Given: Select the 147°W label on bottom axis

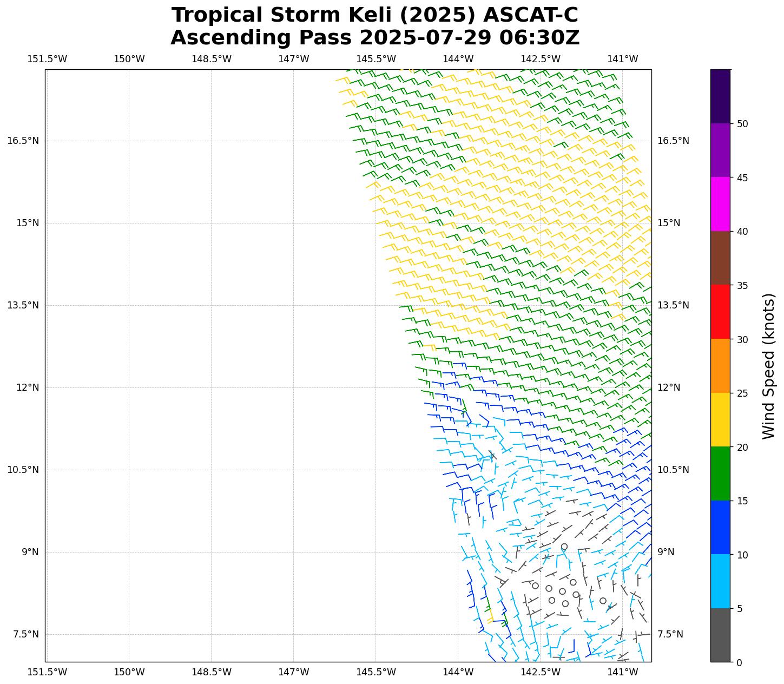Looking at the screenshot, I should click(293, 672).
